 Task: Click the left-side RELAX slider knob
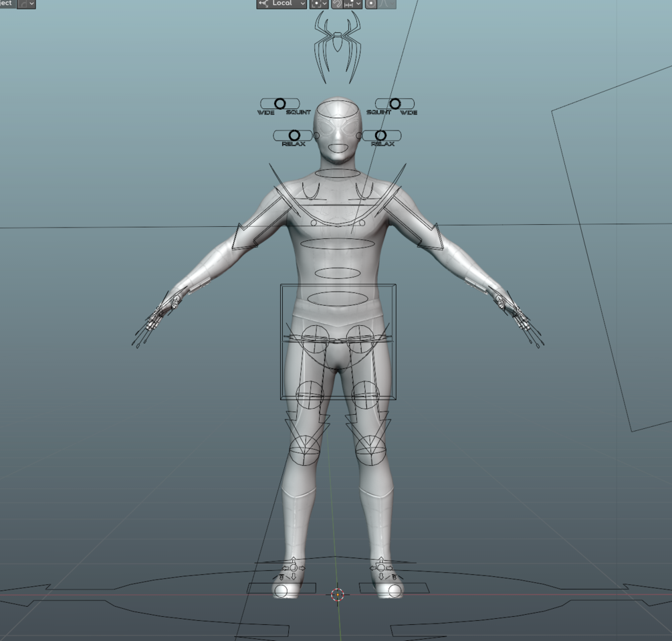(x=294, y=135)
